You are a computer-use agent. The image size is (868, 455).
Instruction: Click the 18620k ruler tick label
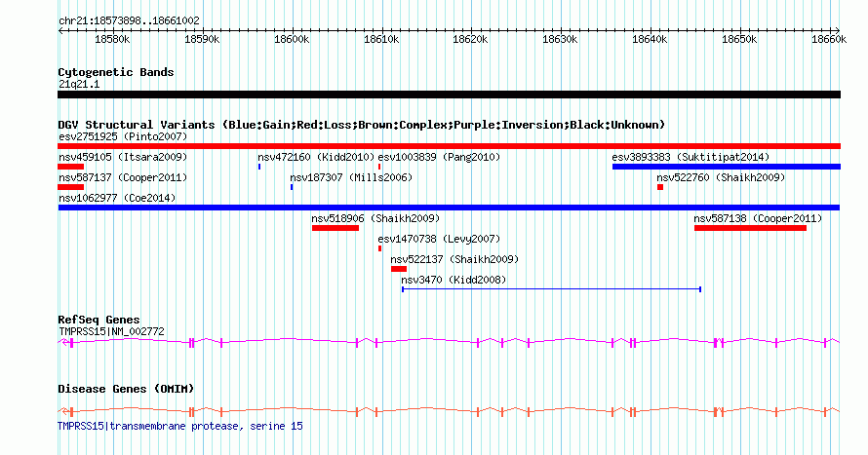coord(470,39)
